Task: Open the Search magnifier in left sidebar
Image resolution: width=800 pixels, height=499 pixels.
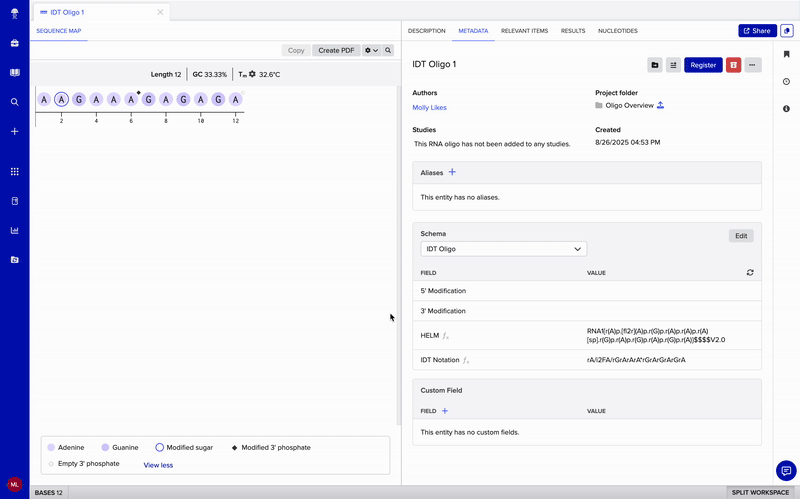Action: pos(14,102)
